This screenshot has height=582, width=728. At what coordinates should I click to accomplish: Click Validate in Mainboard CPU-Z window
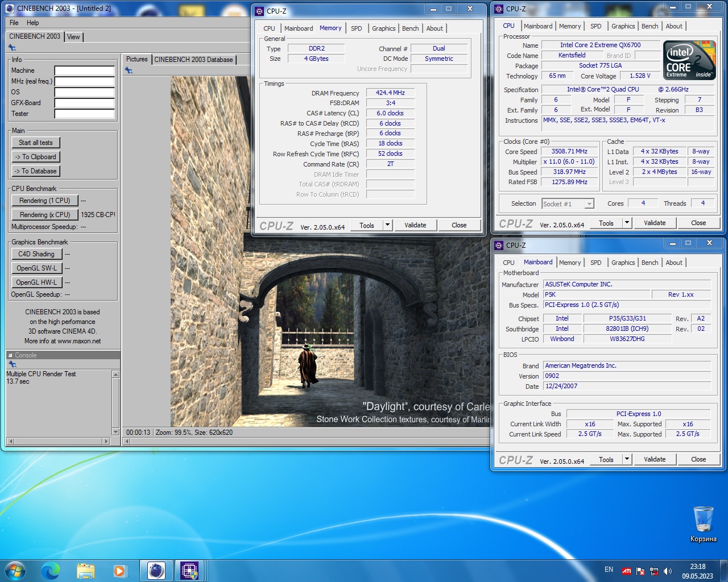655,459
